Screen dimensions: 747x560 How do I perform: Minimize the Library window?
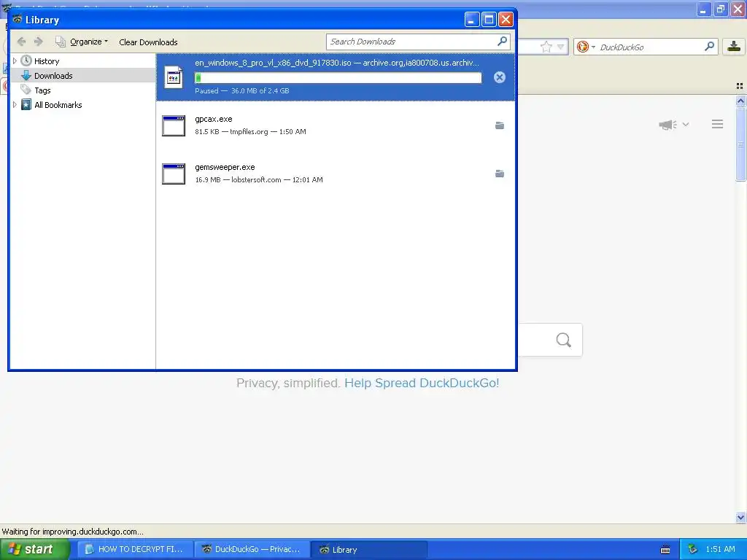(472, 20)
